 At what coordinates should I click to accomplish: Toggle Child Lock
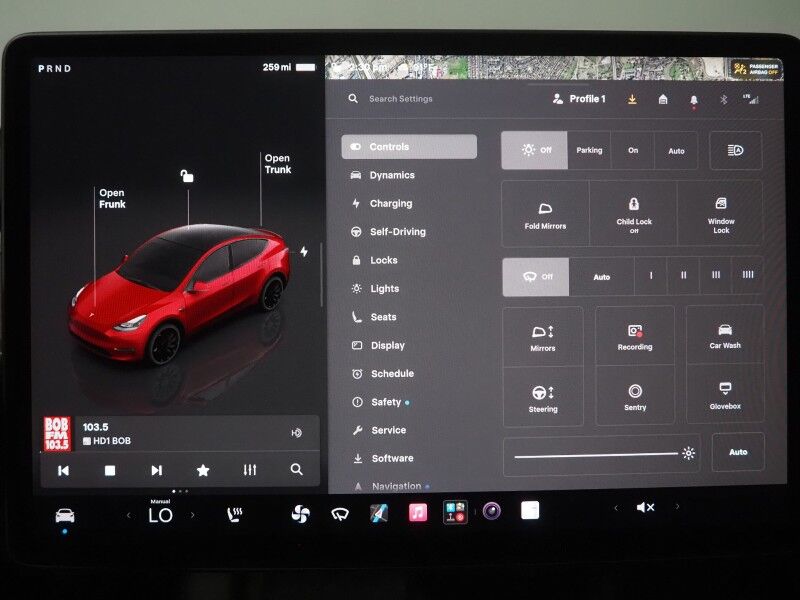click(634, 214)
